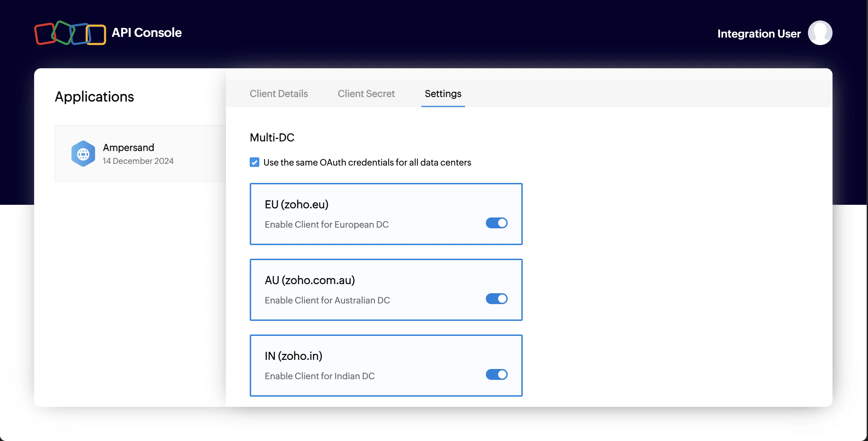Click the Multi-DC section heading
The height and width of the screenshot is (441, 868).
(x=272, y=138)
